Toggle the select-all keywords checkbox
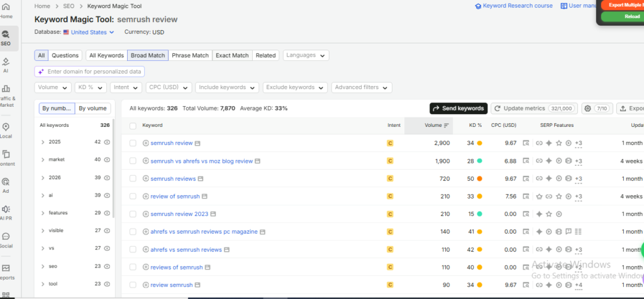The height and width of the screenshot is (299, 644). (x=133, y=126)
